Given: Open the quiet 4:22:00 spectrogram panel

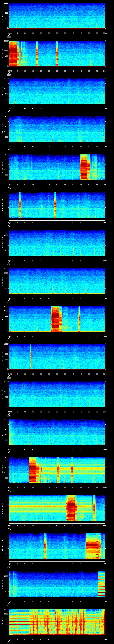Looking at the screenshot, I should (x=57, y=16).
